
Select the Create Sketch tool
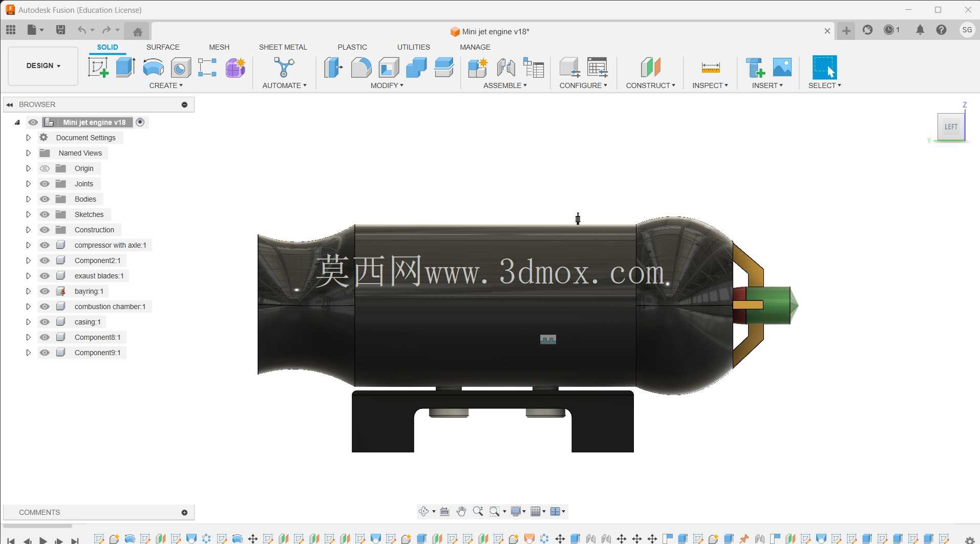pos(98,68)
